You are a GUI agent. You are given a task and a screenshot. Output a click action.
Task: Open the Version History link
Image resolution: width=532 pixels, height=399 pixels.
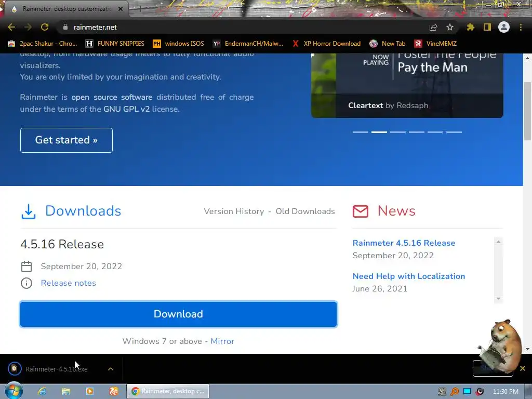tap(234, 211)
